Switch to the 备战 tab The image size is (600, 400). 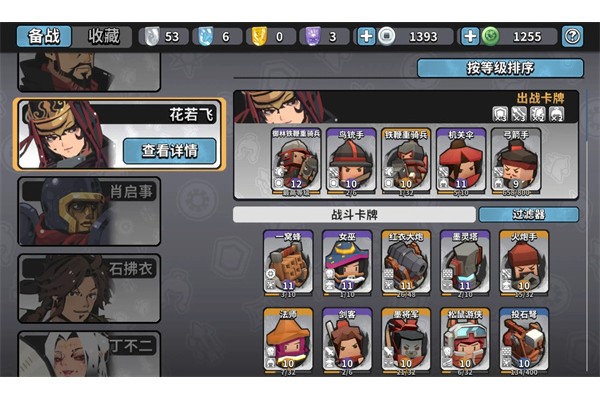pos(44,36)
